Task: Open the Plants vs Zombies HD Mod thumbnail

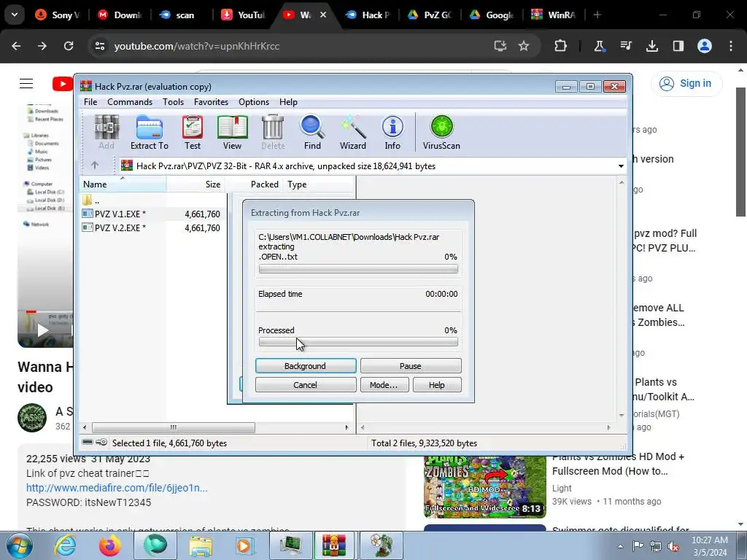Action: click(485, 486)
